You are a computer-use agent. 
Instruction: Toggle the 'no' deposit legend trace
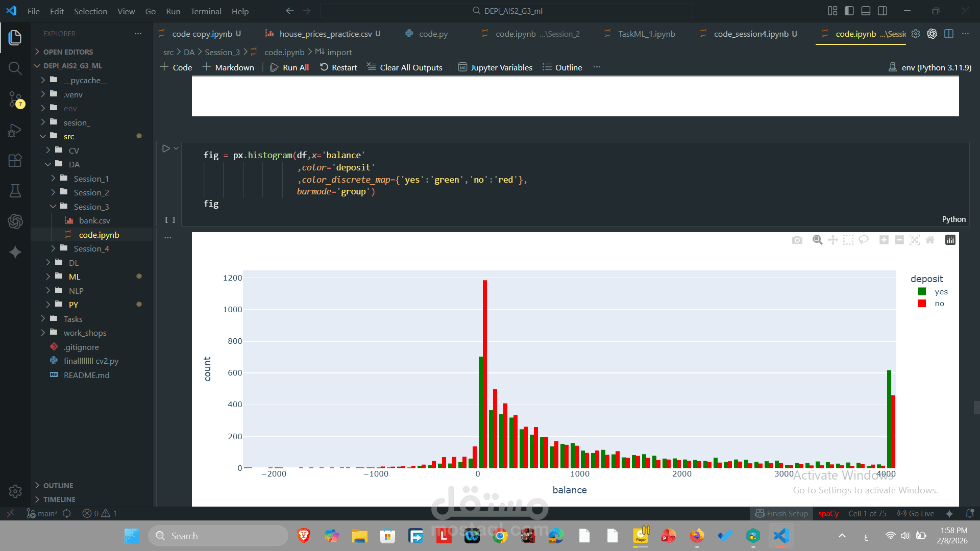pyautogui.click(x=939, y=304)
